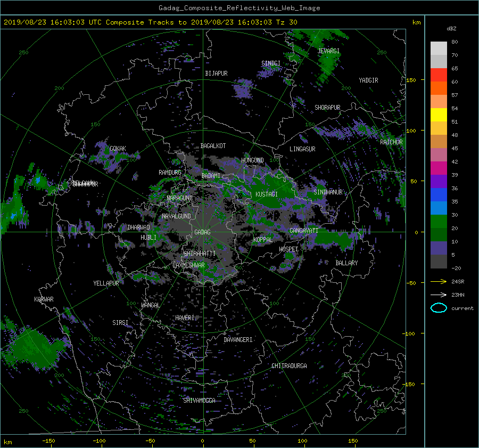Viewport: 479px width, 448px height.
Task: Click the DAVANGERI city label
Action: [x=238, y=340]
